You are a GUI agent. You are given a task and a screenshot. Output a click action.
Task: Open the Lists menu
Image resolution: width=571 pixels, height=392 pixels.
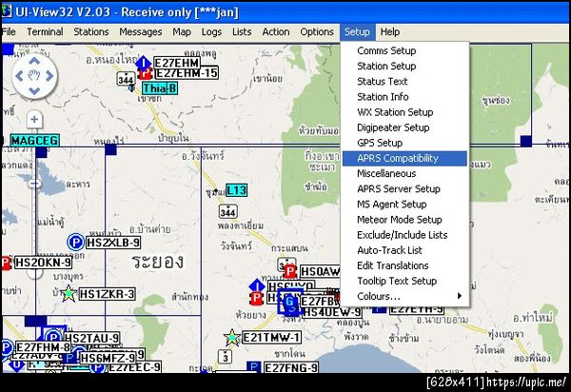(x=242, y=32)
